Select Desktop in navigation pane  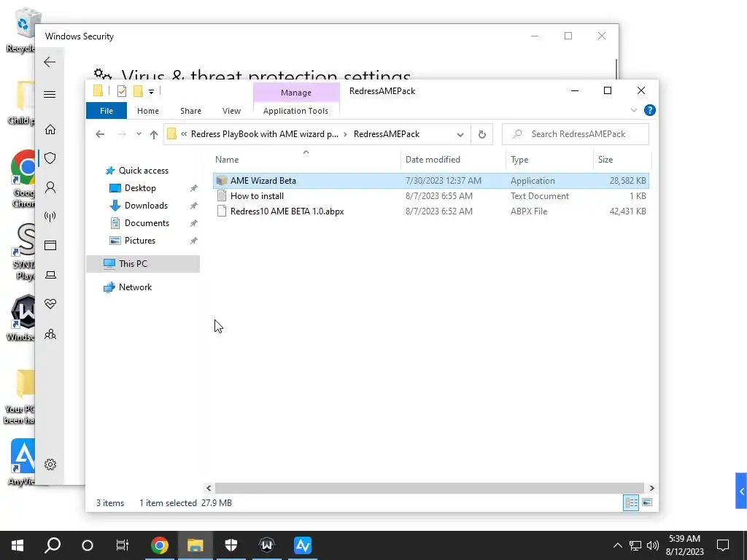click(140, 188)
